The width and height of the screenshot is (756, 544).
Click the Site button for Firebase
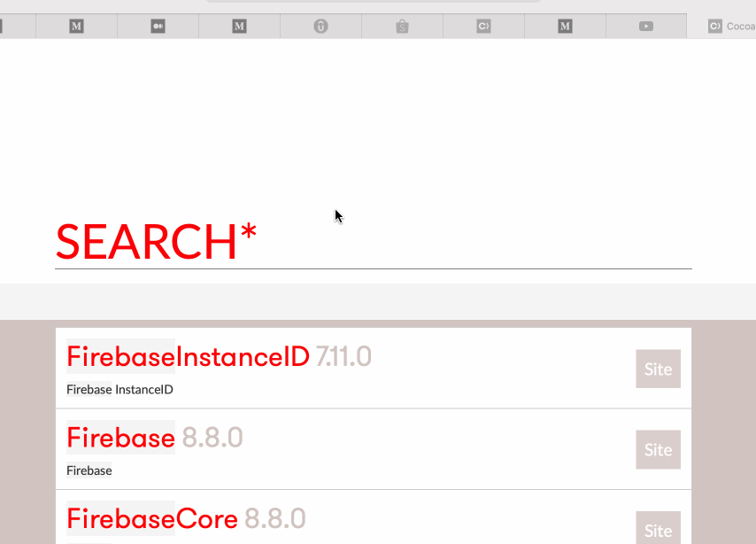pos(658,449)
